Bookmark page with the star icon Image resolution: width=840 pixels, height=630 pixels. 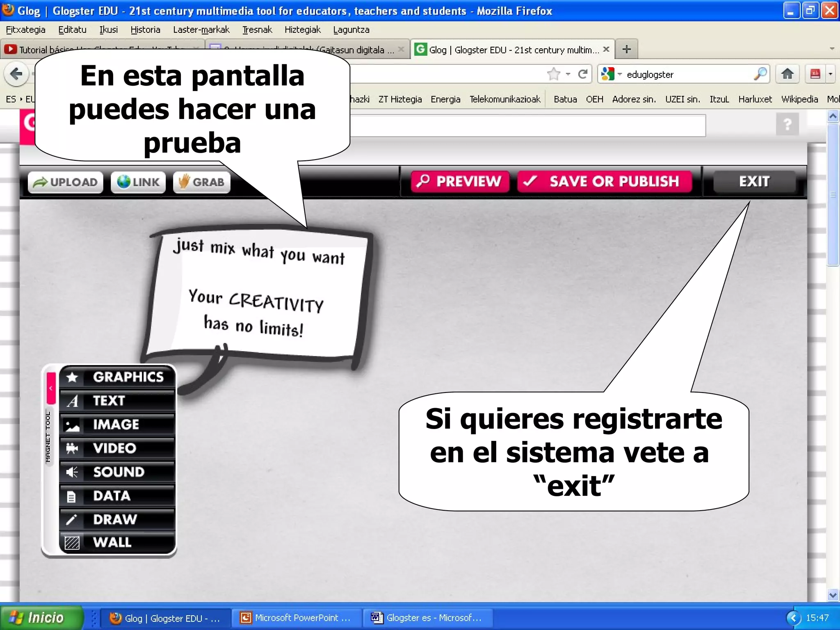(553, 74)
